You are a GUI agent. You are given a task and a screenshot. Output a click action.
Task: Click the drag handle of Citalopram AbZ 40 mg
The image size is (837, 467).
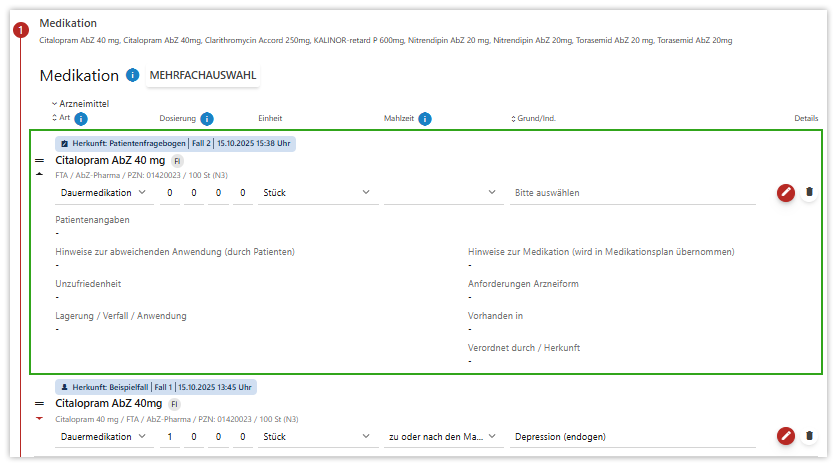(x=40, y=160)
